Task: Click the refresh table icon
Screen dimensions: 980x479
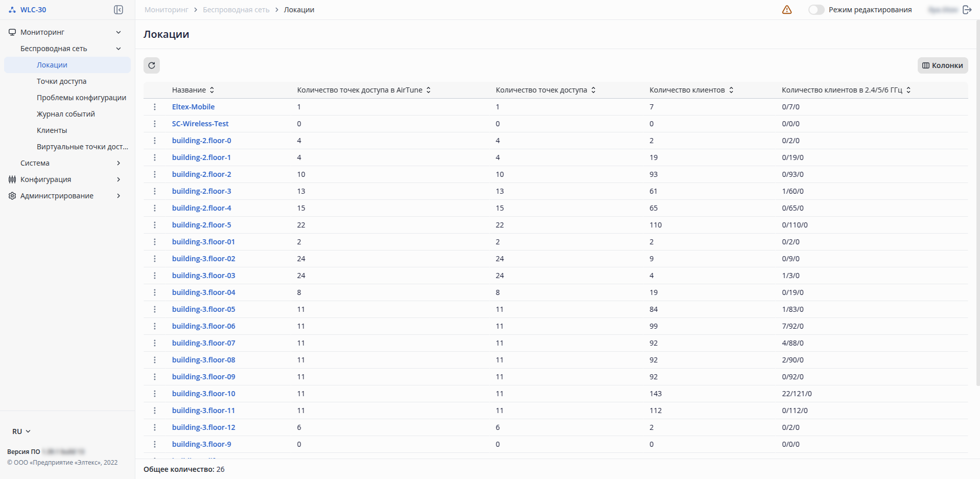Action: tap(152, 65)
